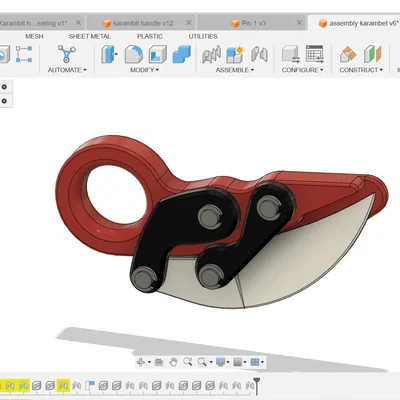Select the Offset Plane icon

click(x=348, y=54)
